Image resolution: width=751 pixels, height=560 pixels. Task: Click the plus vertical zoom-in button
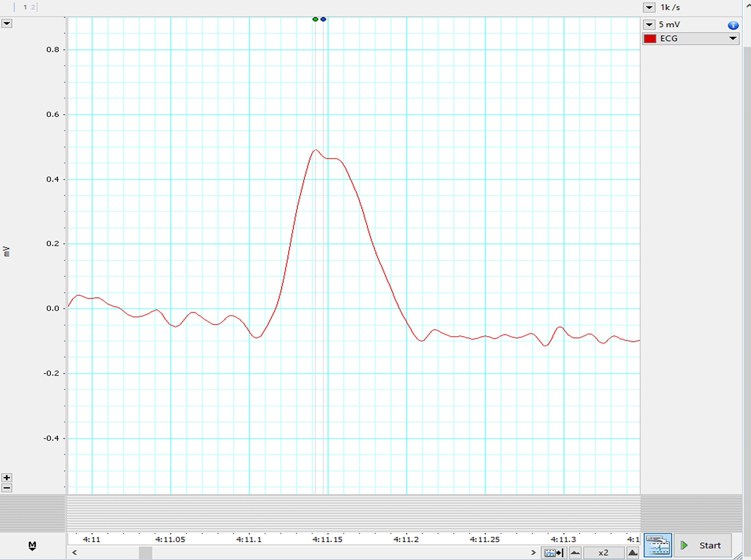pos(7,477)
